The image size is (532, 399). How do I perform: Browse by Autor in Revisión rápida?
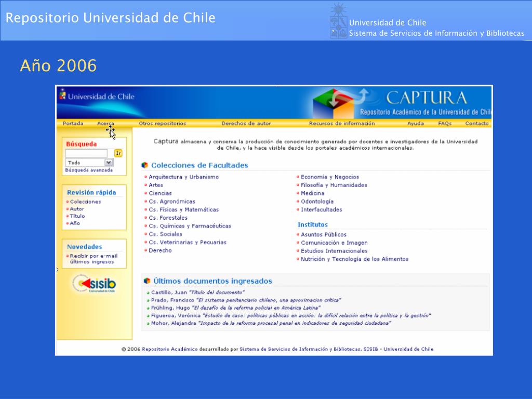point(77,209)
